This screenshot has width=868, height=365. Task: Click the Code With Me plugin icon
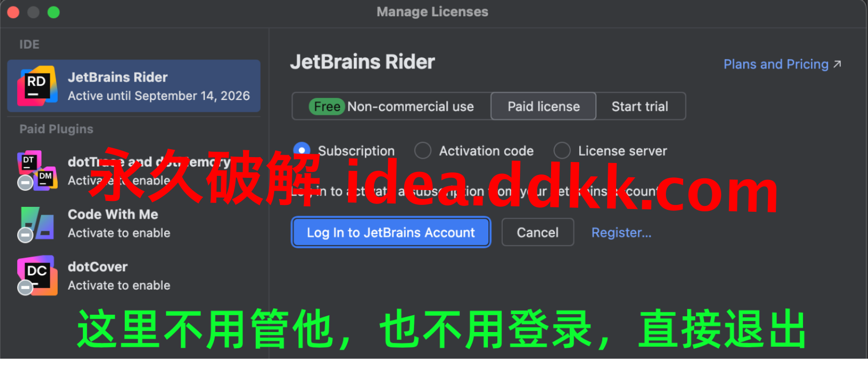click(37, 224)
